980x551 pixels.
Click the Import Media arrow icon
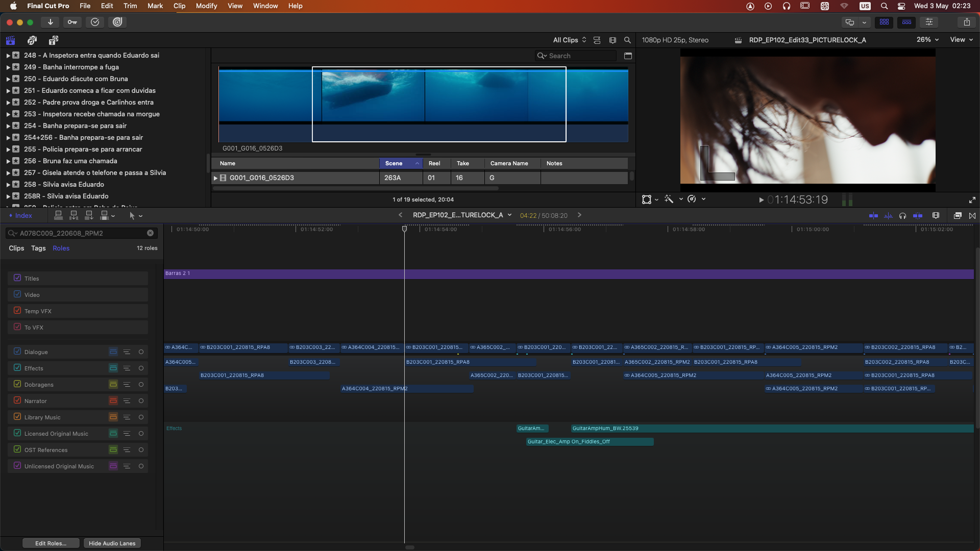click(50, 22)
